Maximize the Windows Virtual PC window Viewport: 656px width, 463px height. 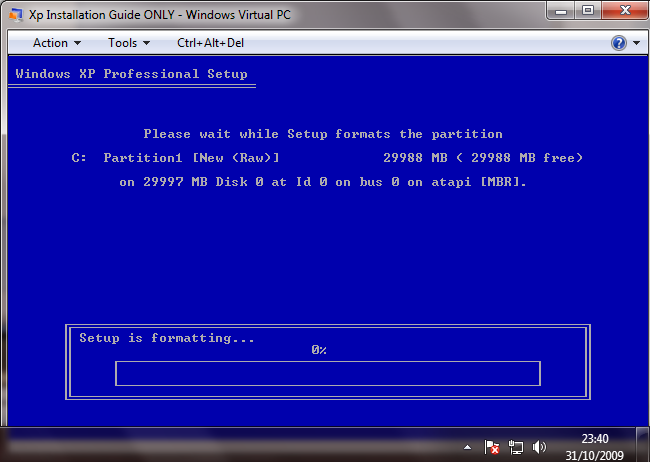[587, 10]
